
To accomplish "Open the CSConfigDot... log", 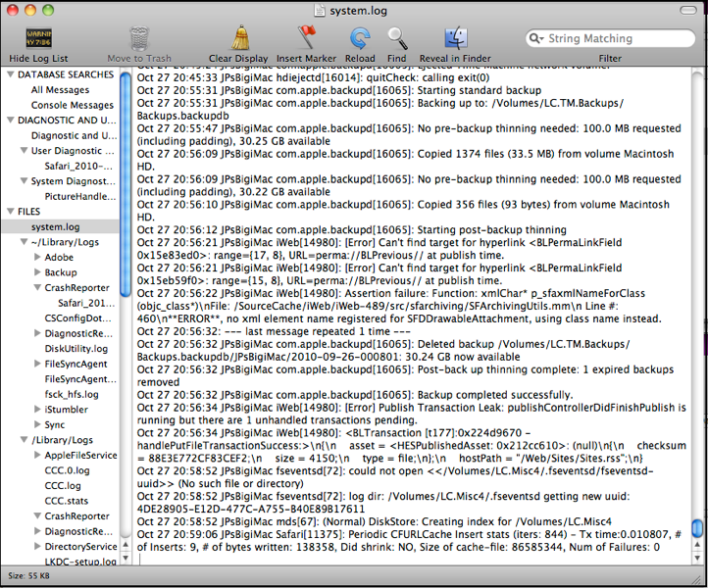I will (x=77, y=318).
